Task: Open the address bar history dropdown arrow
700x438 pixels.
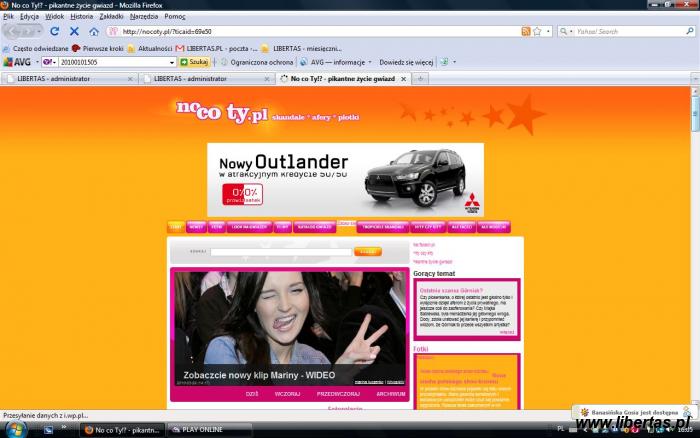Action: (x=548, y=31)
